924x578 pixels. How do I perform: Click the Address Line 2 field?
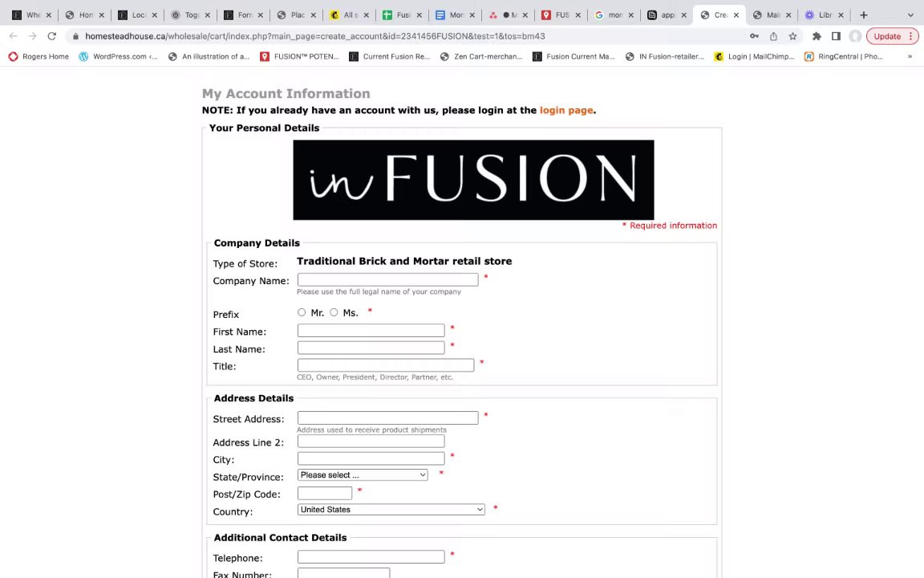point(371,442)
